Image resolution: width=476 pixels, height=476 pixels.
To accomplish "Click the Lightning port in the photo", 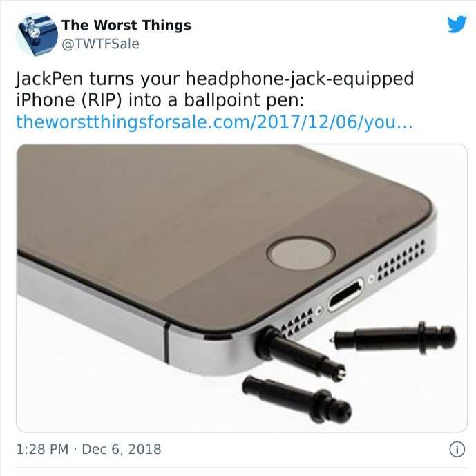I will point(345,294).
